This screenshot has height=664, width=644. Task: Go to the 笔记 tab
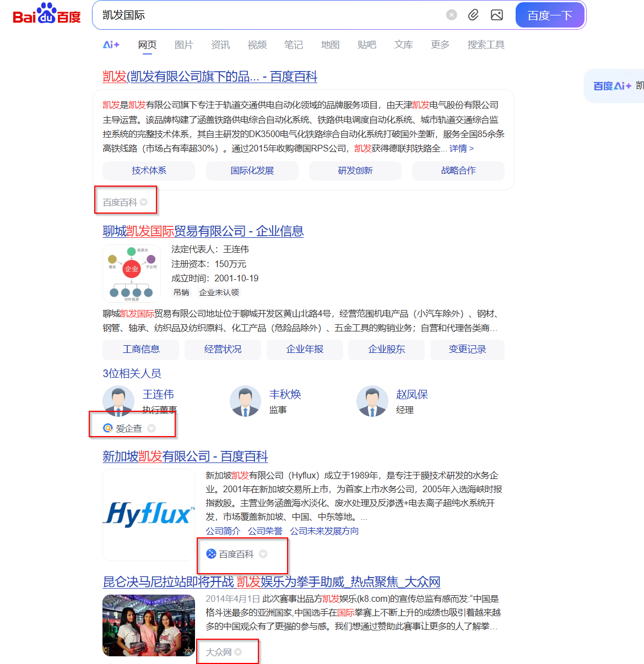[294, 45]
